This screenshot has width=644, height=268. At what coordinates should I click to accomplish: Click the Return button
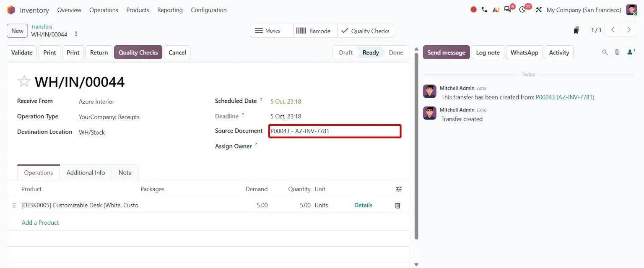pos(99,52)
